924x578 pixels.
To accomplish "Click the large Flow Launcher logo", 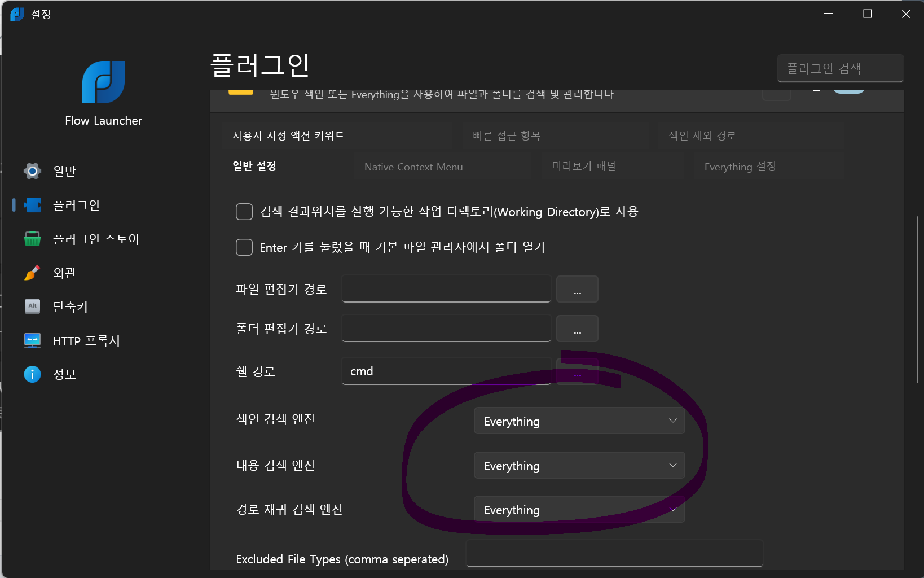I will [x=103, y=82].
